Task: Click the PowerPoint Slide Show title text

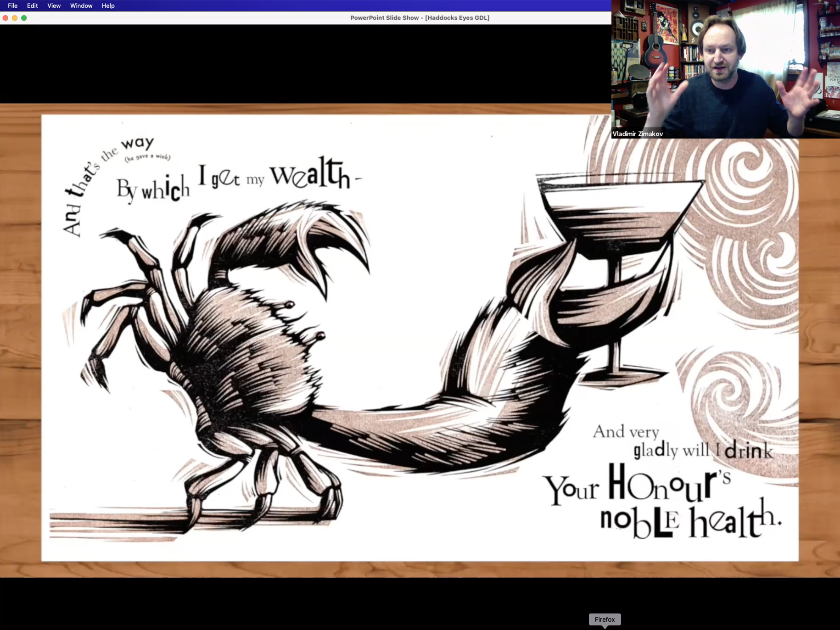Action: [x=420, y=18]
